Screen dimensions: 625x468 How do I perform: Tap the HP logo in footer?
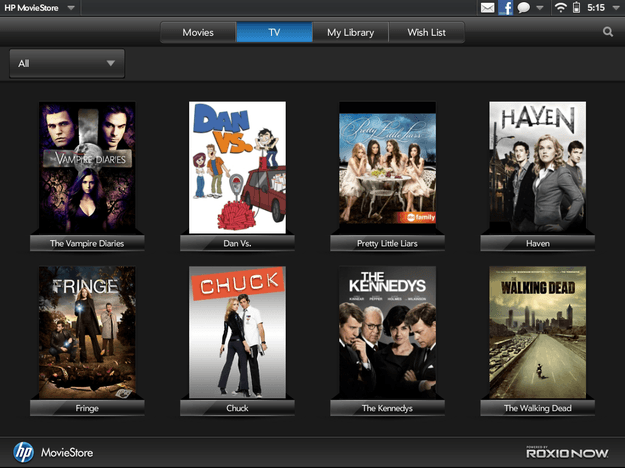24,452
